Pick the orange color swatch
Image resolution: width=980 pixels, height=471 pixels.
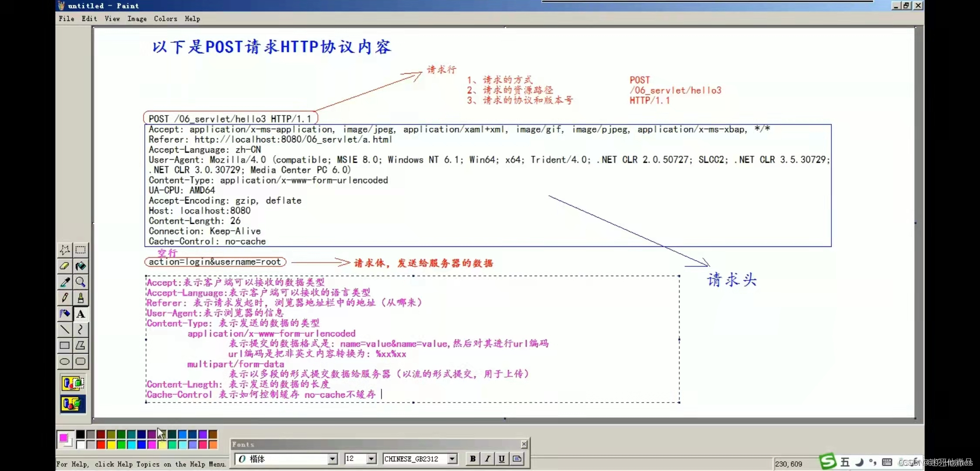pyautogui.click(x=213, y=444)
